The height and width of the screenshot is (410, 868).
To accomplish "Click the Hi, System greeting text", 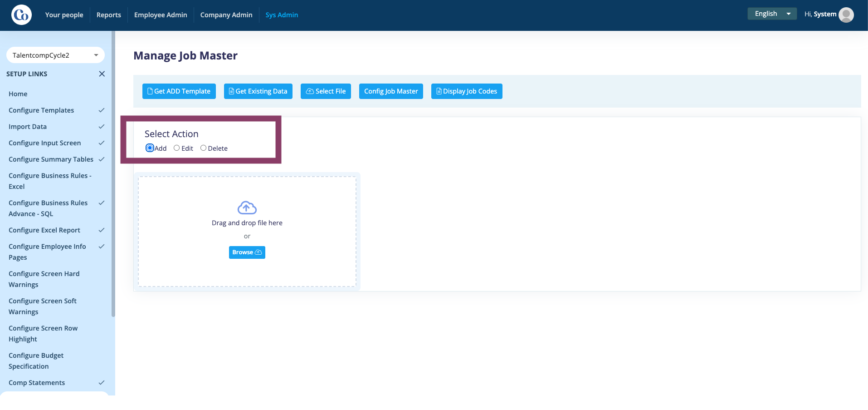I will [820, 14].
